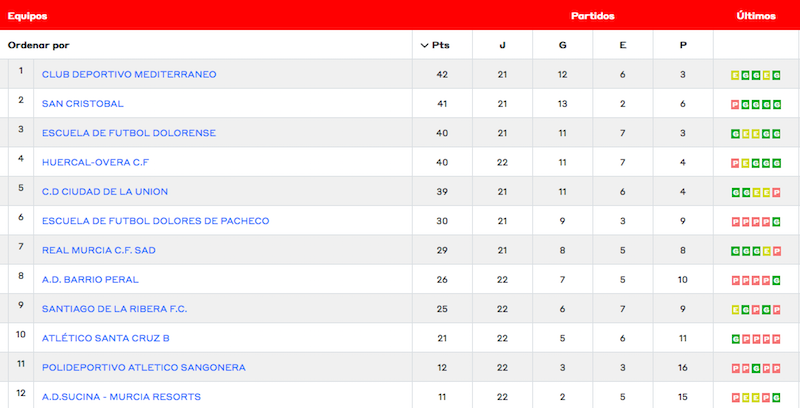Viewport: 800px width, 408px height.
Task: Select the E column header
Action: click(622, 46)
